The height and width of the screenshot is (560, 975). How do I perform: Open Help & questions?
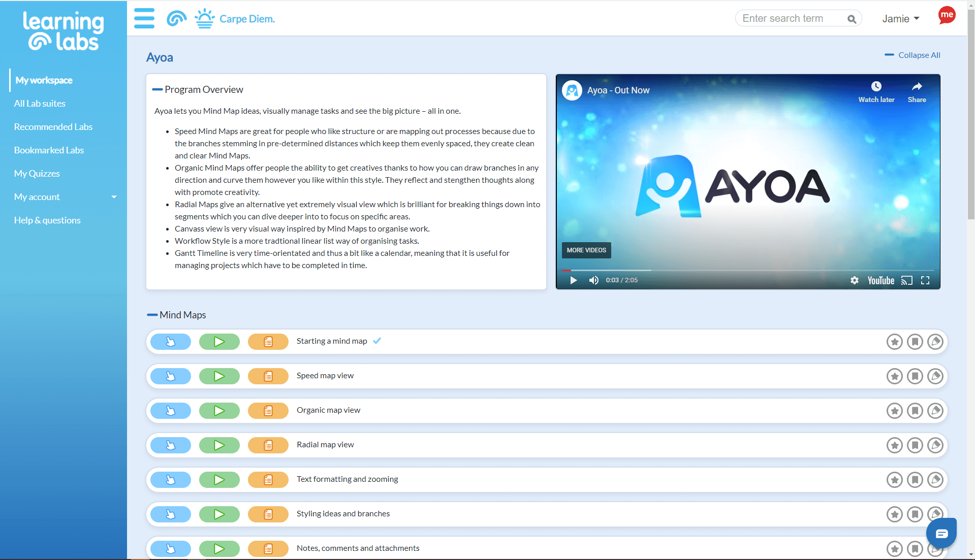(x=47, y=220)
